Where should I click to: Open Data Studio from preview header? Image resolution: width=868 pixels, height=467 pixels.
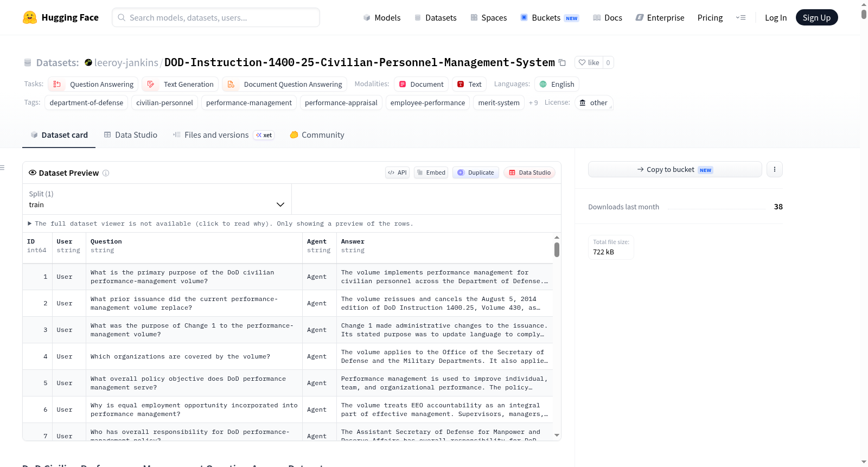coord(529,172)
